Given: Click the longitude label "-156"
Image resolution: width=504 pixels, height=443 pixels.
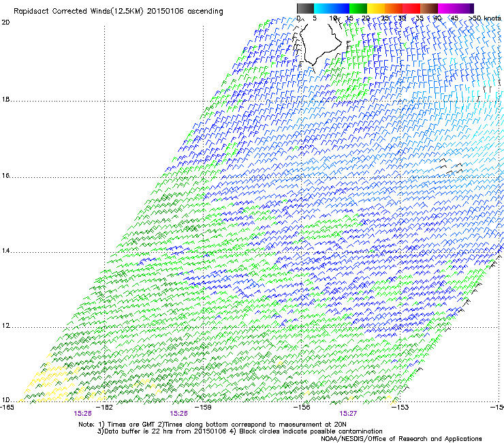Looking at the screenshot, I should 302,408.
